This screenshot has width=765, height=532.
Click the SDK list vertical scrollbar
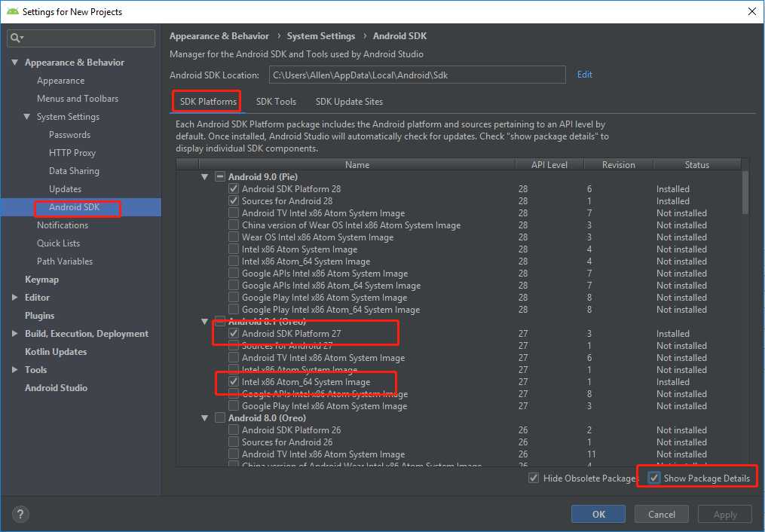click(x=745, y=193)
